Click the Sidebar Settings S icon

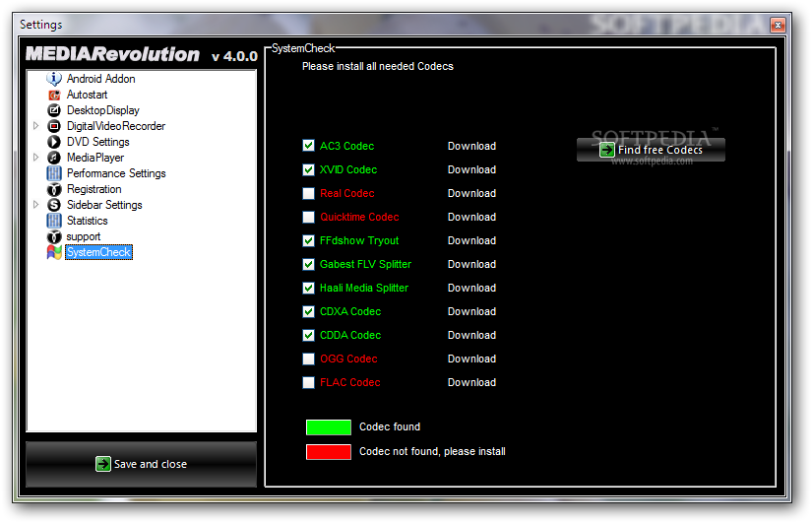tap(54, 205)
